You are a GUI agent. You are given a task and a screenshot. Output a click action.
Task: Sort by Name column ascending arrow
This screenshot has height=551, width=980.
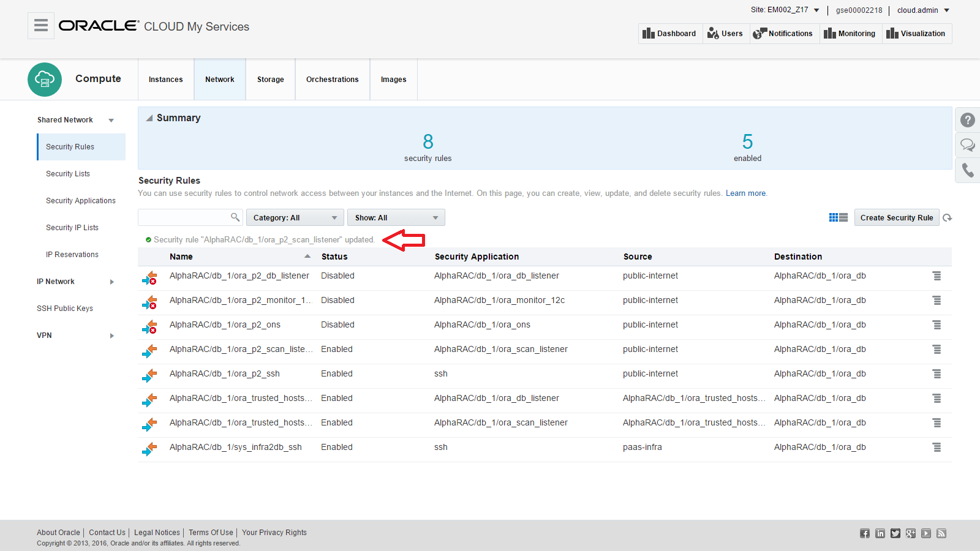click(307, 256)
